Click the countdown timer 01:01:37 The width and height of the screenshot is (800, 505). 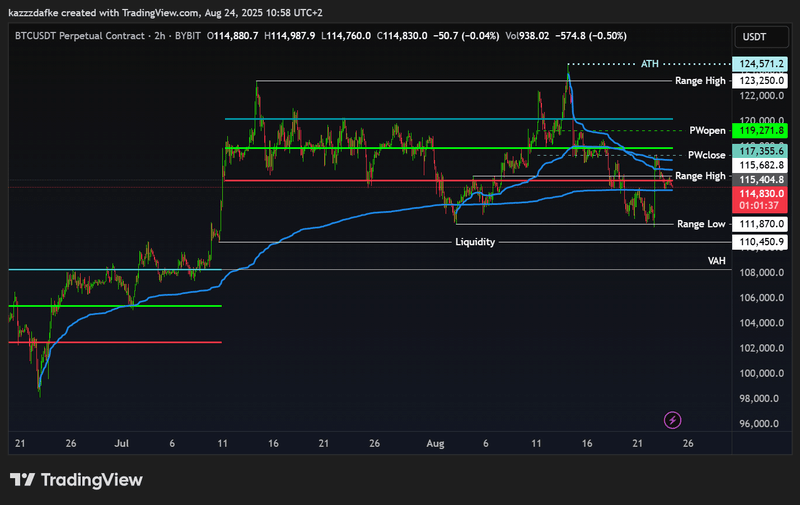759,206
